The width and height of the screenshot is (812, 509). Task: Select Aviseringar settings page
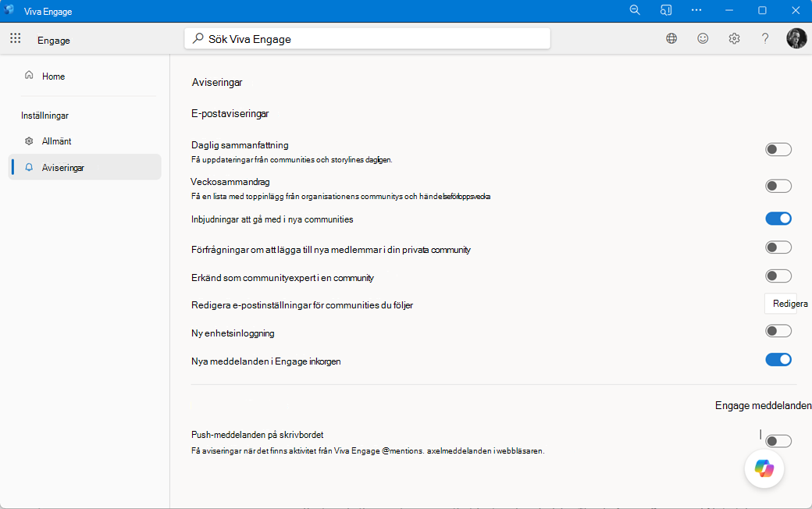[x=84, y=167]
